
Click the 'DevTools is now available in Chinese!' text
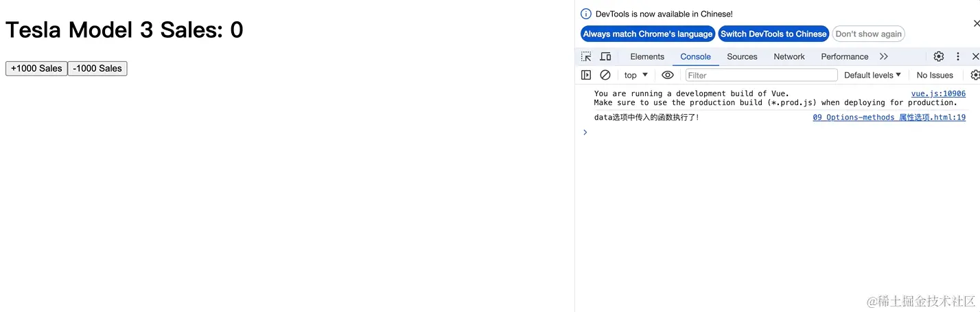pos(664,14)
